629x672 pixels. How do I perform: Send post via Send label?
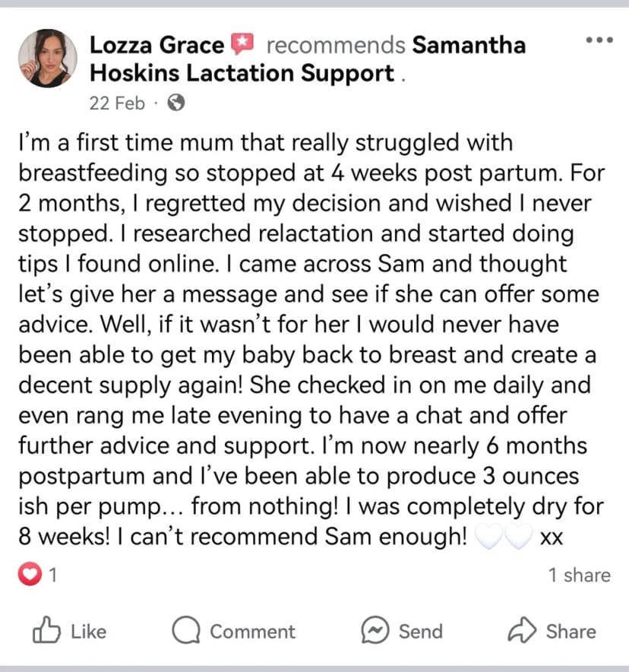point(421,632)
